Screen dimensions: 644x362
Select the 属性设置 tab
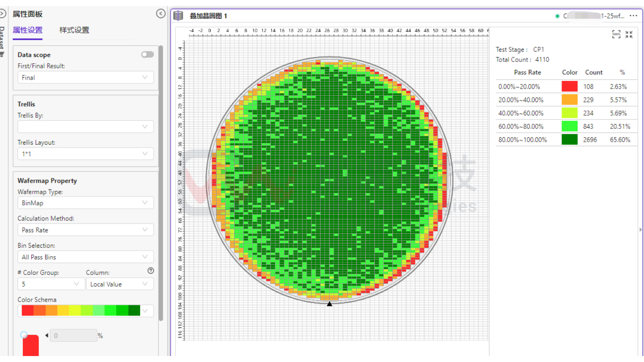28,30
